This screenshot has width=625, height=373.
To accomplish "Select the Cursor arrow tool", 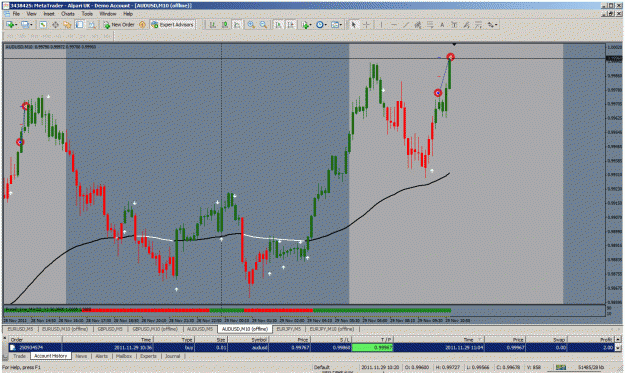I will (353, 25).
